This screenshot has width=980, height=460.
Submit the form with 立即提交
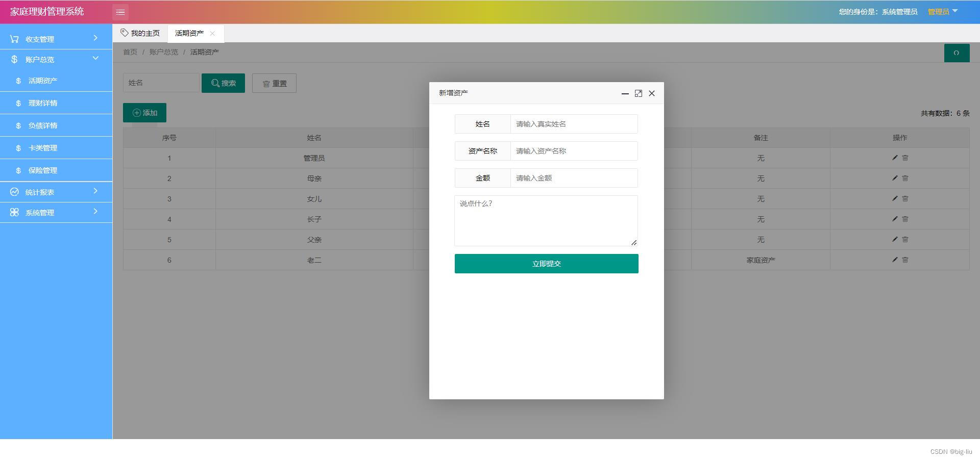click(547, 264)
